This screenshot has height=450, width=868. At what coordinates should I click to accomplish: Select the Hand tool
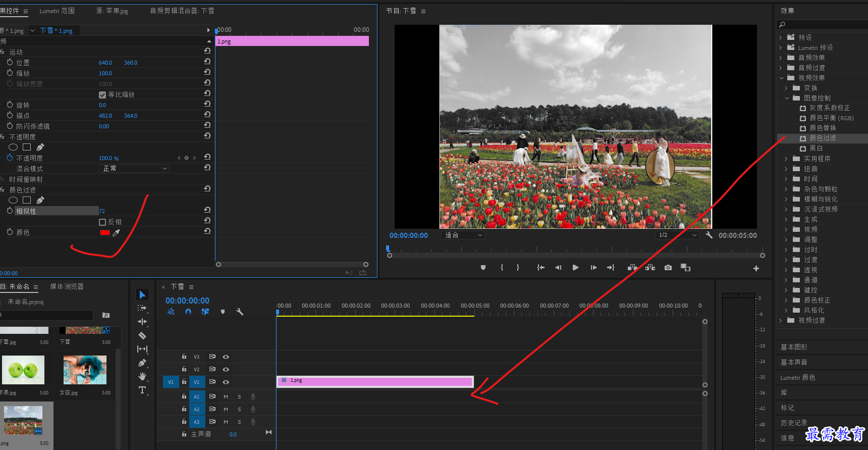142,376
